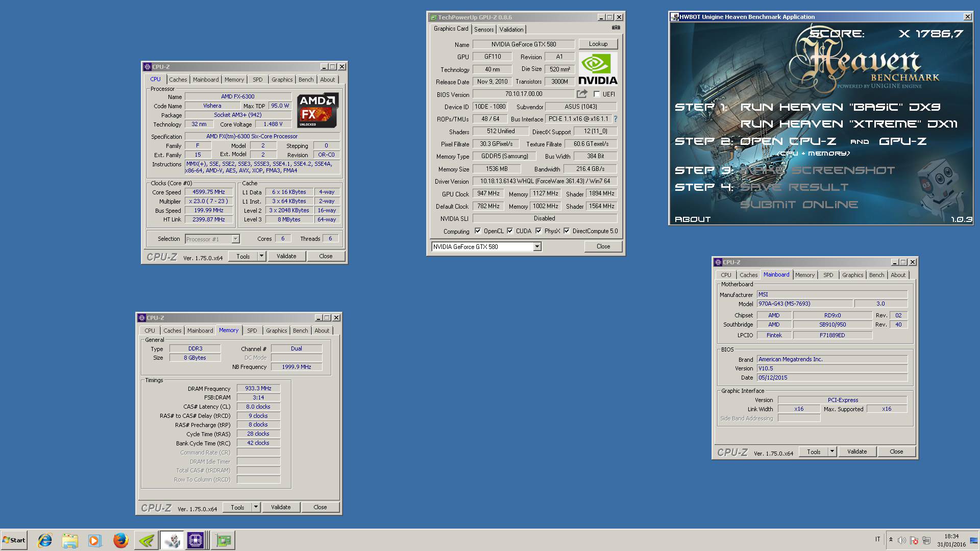Toggle the CUDA checkbox
This screenshot has width=980, height=551.
(510, 231)
